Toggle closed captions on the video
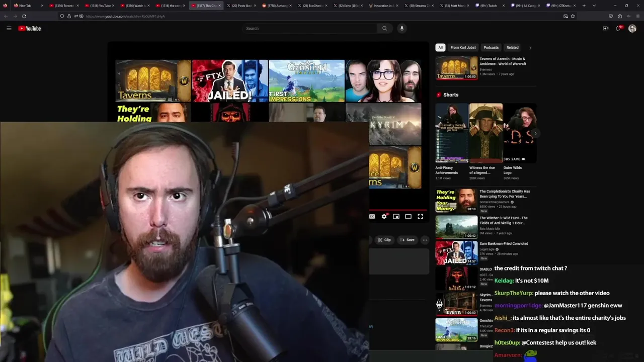 pos(372,216)
